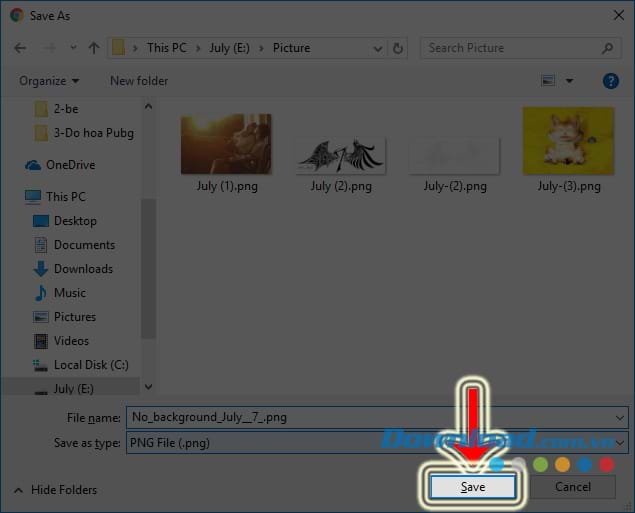The image size is (635, 513).
Task: Click the Forward navigation arrow
Action: coord(49,48)
